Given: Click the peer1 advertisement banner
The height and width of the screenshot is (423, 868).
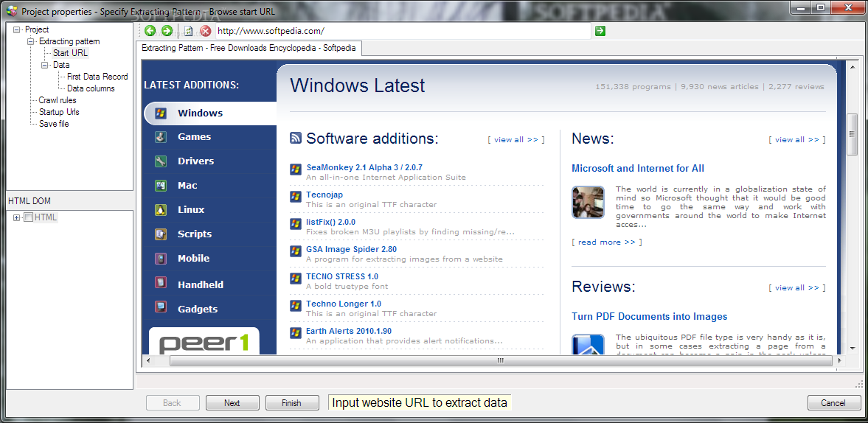Looking at the screenshot, I should (204, 340).
